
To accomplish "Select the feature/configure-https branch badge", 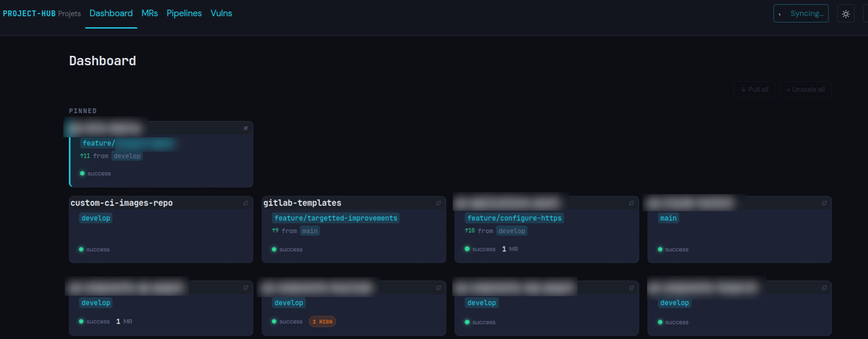I will 514,218.
